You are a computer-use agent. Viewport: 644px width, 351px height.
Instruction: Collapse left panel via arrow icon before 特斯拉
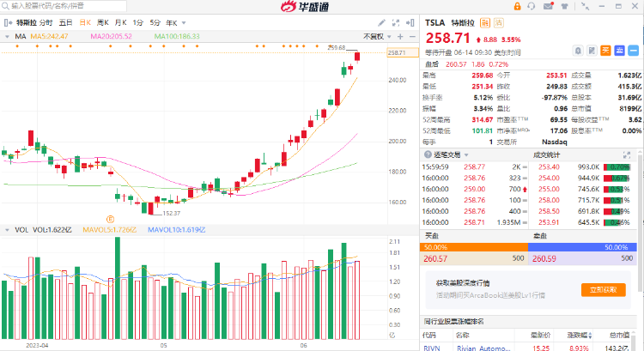click(8, 22)
